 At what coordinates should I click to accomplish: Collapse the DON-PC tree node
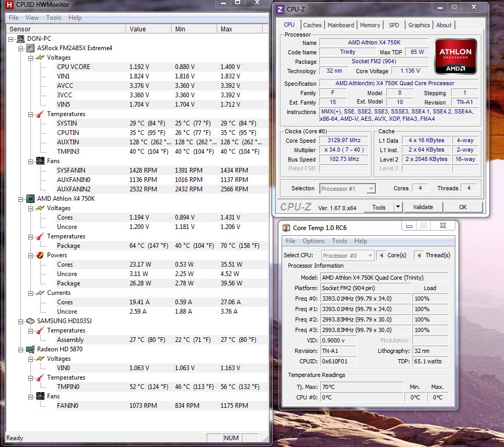(x=11, y=39)
